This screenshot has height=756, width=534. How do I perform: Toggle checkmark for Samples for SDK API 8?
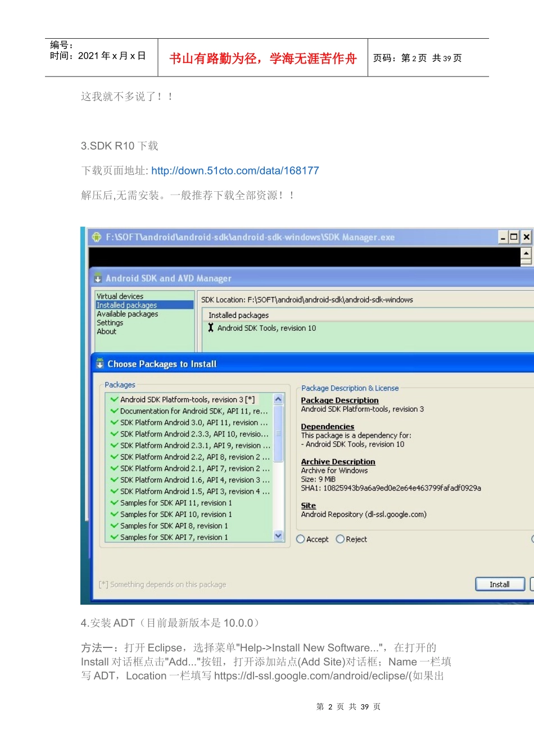pos(114,525)
